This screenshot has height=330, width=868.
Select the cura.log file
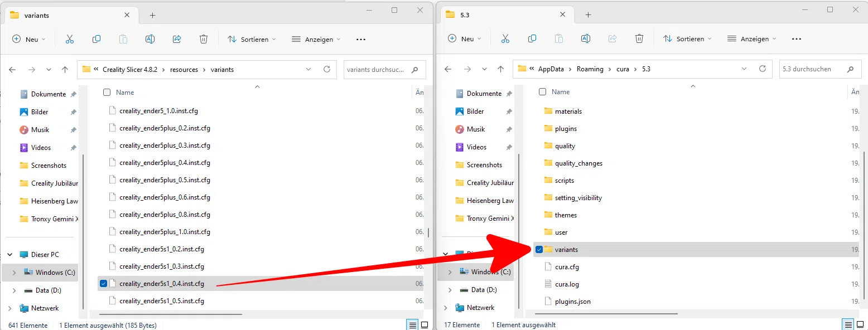click(x=567, y=284)
